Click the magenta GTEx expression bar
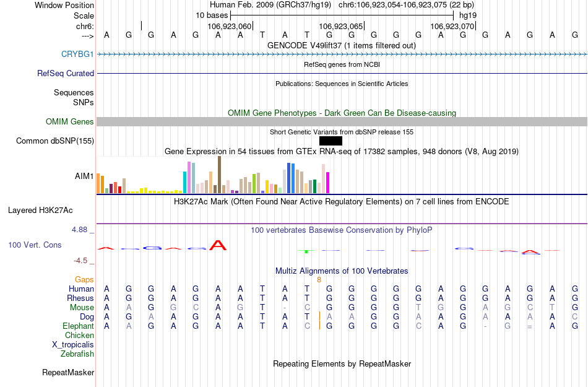 pyautogui.click(x=328, y=183)
